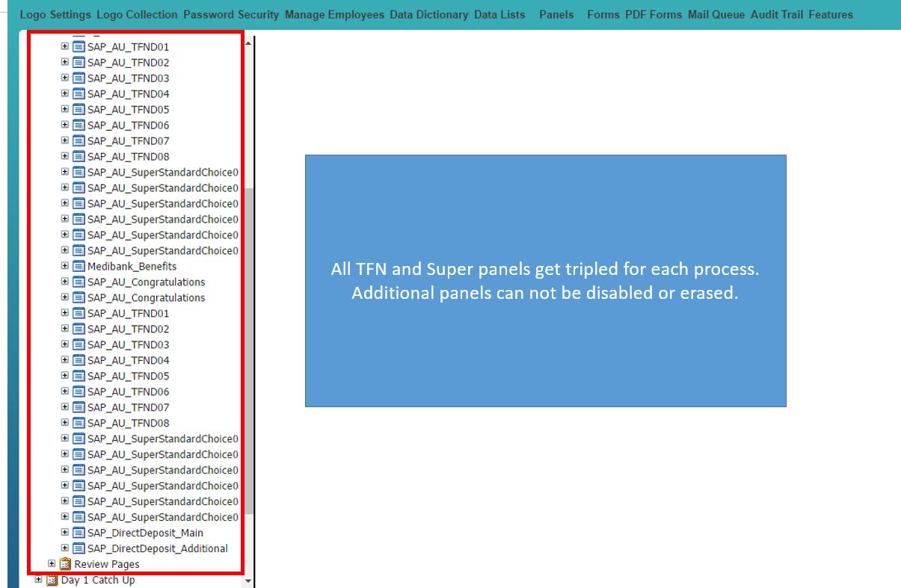The height and width of the screenshot is (588, 901).
Task: Open the Data Dictionary menu
Action: [429, 14]
